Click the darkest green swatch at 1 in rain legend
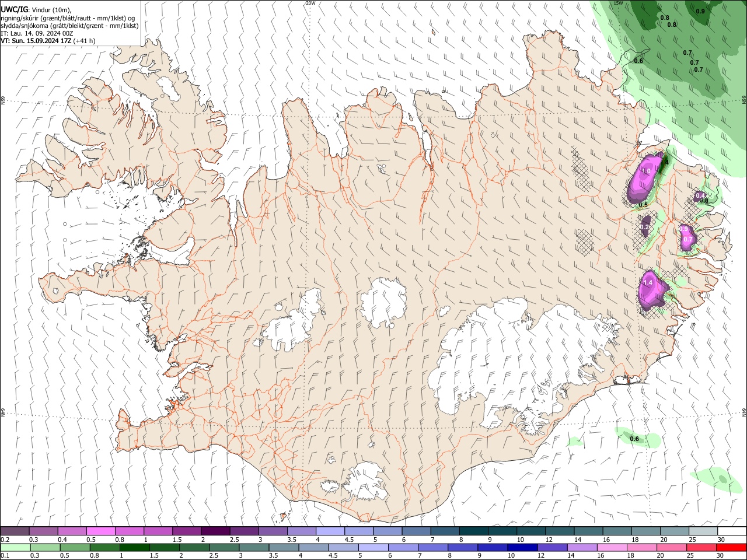747x560 pixels. [x=134, y=547]
